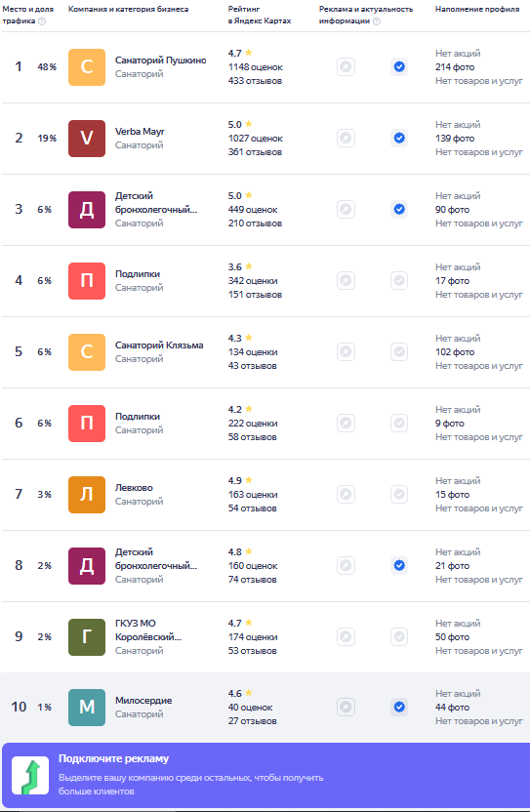This screenshot has width=530, height=812.
Task: Open the Санаторий Пушкино company link
Action: coord(160,61)
